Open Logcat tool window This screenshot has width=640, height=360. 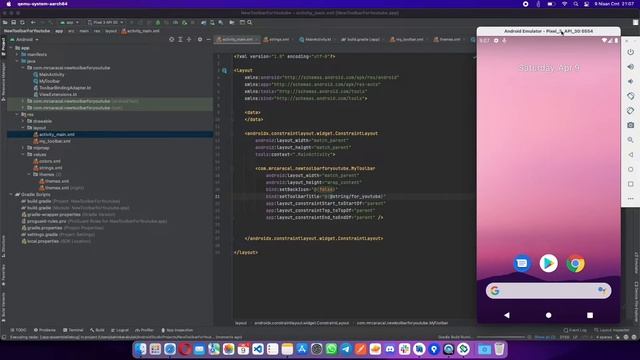pyautogui.click(x=120, y=330)
